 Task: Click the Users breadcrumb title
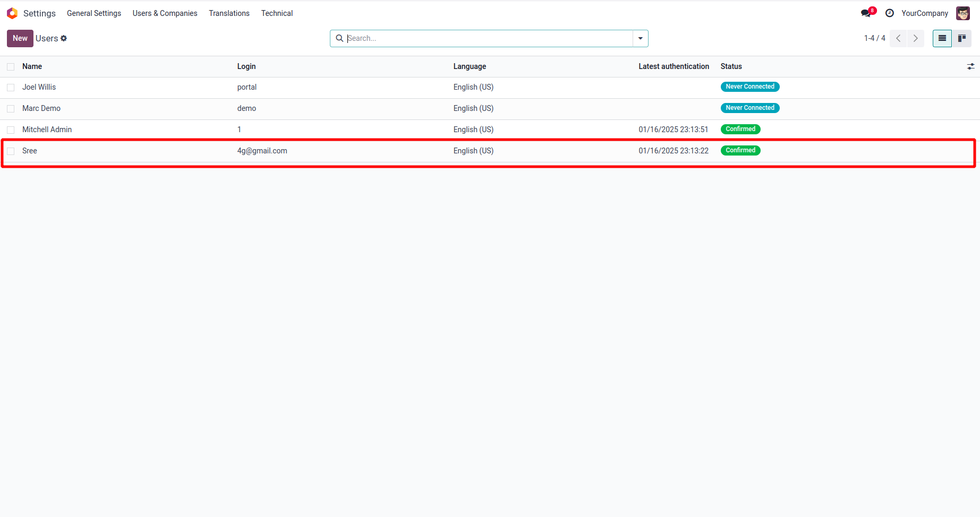point(47,38)
